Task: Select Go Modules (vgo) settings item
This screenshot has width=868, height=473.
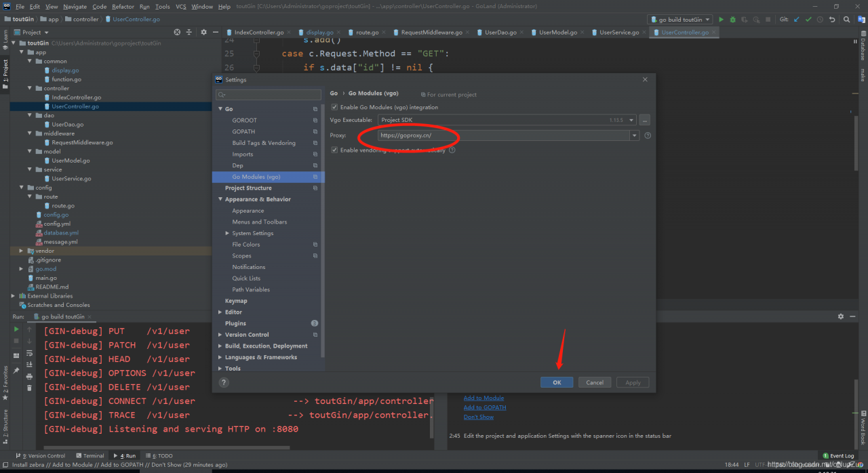Action: [269, 177]
